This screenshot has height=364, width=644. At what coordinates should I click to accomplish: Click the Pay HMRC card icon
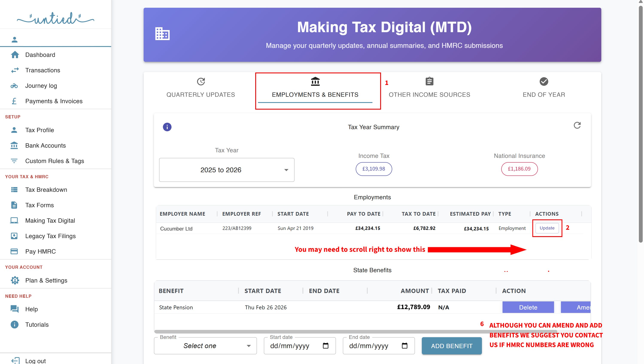(14, 251)
